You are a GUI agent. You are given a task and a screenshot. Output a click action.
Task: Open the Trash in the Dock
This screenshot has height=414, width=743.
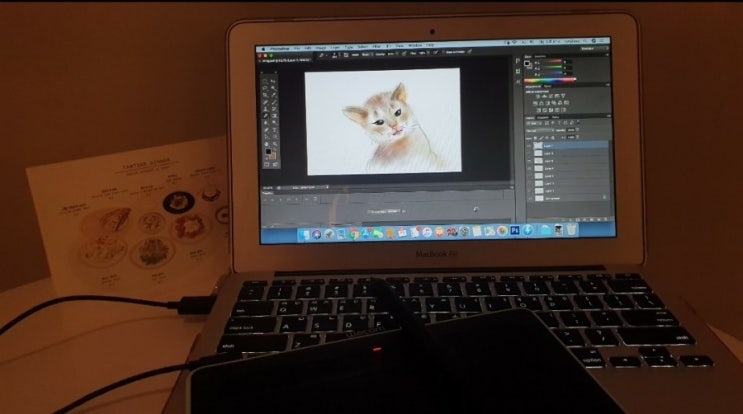(571, 230)
